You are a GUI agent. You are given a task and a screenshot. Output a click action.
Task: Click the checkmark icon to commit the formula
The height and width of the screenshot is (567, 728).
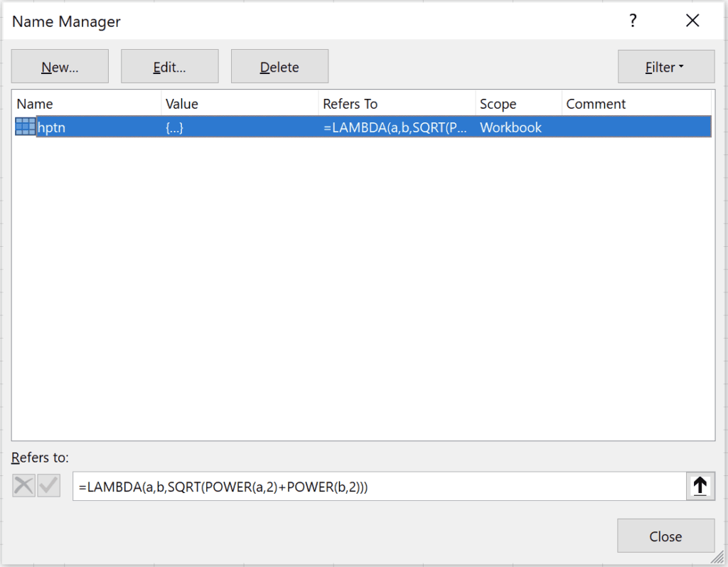tap(48, 486)
